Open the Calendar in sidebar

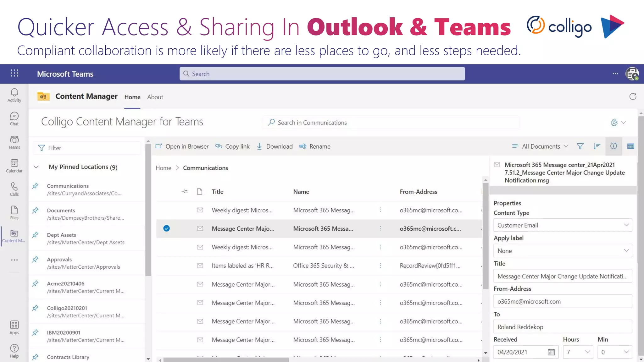(x=14, y=166)
